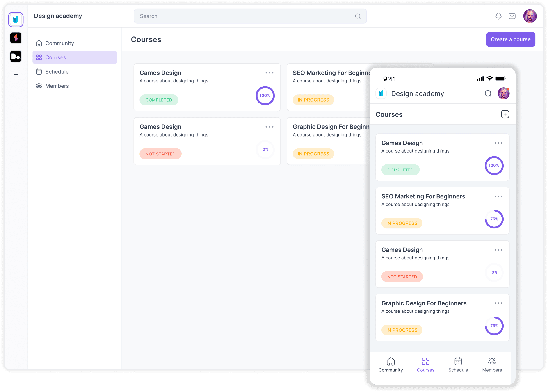The width and height of the screenshot is (548, 392).
Task: Click the add new workspace plus icon
Action: [x=15, y=74]
